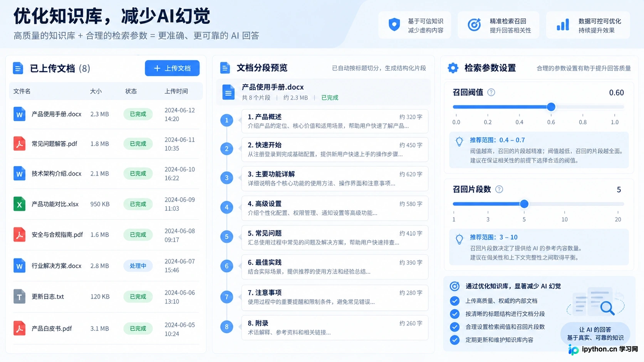The height and width of the screenshot is (362, 644).
Task: Select the file name 产品功能对比.xlsx
Action: 55,204
